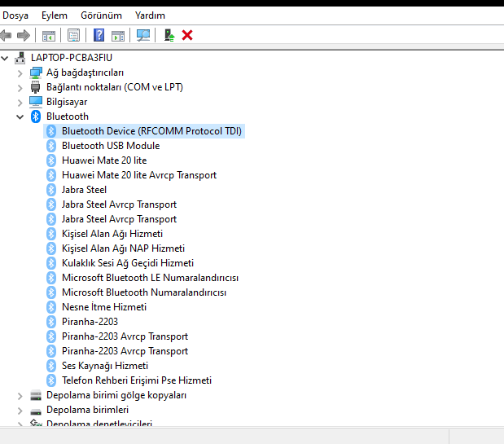Click the Depolama birimleri drive icon

[x=36, y=411]
